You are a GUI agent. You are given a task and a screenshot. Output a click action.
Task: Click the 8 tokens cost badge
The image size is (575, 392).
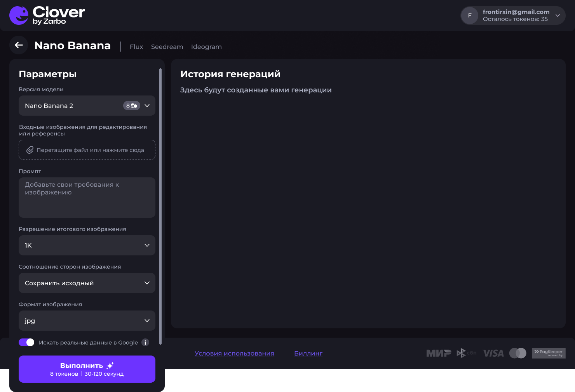click(132, 106)
